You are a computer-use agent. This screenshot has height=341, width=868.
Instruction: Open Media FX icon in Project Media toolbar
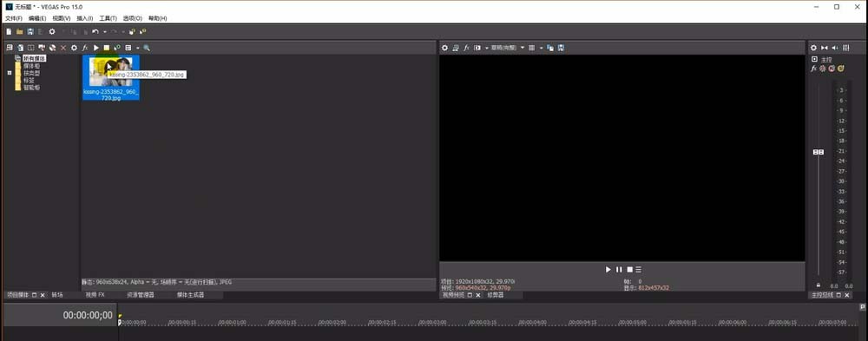[x=85, y=49]
